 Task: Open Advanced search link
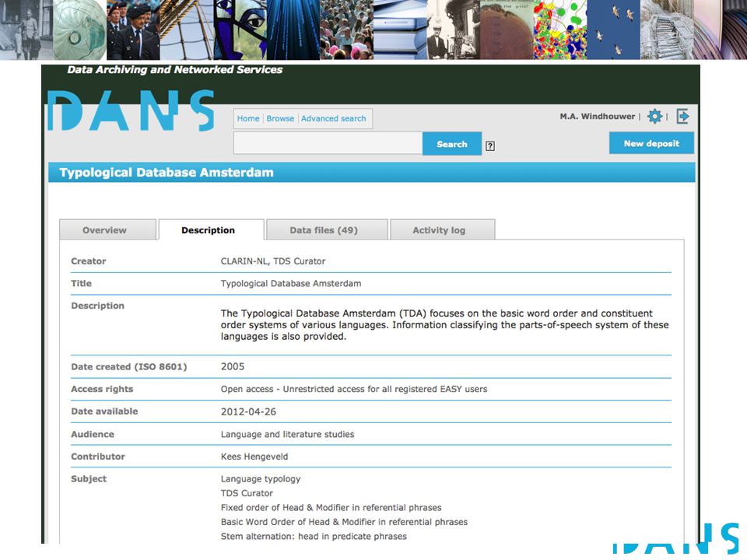[334, 118]
